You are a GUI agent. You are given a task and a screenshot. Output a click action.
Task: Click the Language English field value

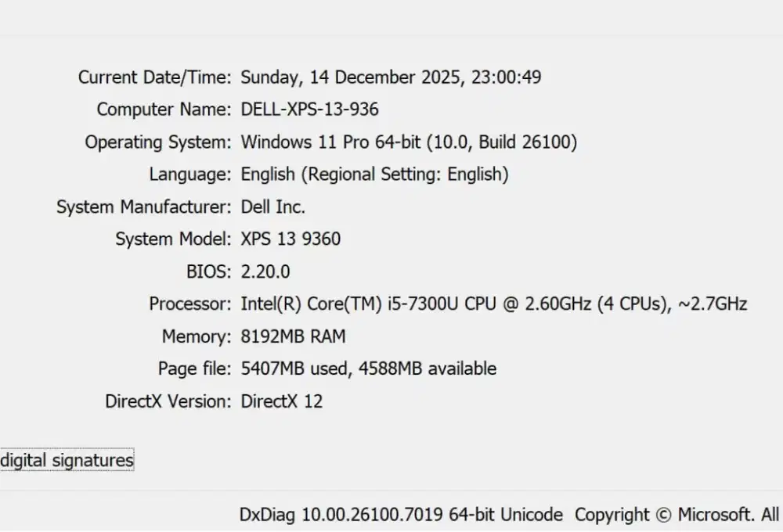click(x=374, y=174)
